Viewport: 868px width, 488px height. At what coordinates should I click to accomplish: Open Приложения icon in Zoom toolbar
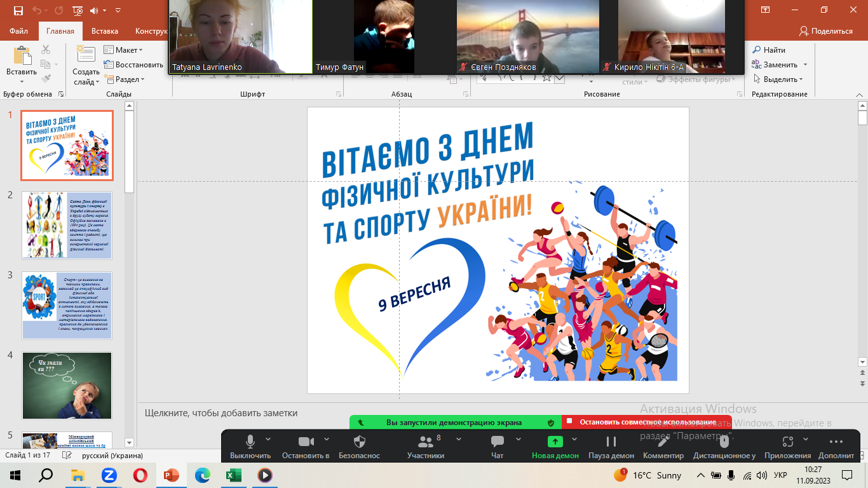788,442
